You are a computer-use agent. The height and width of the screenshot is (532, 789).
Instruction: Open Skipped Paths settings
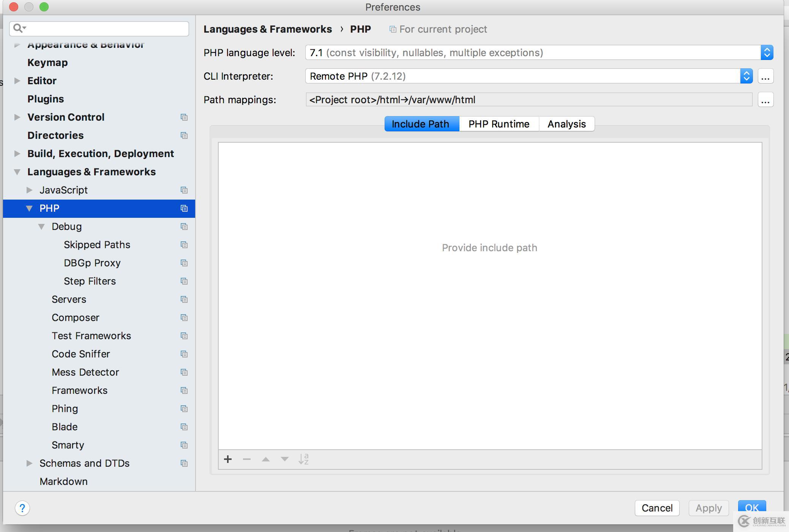point(97,244)
